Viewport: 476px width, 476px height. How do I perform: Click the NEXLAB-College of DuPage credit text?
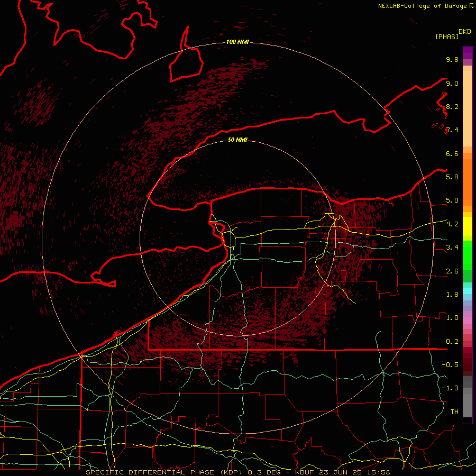[x=422, y=6]
